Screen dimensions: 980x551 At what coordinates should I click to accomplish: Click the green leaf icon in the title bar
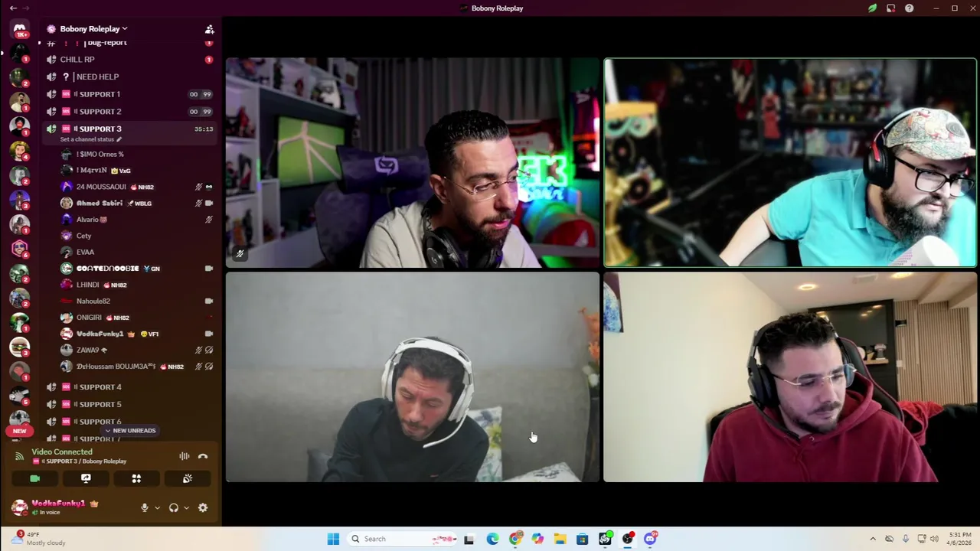[x=872, y=8]
